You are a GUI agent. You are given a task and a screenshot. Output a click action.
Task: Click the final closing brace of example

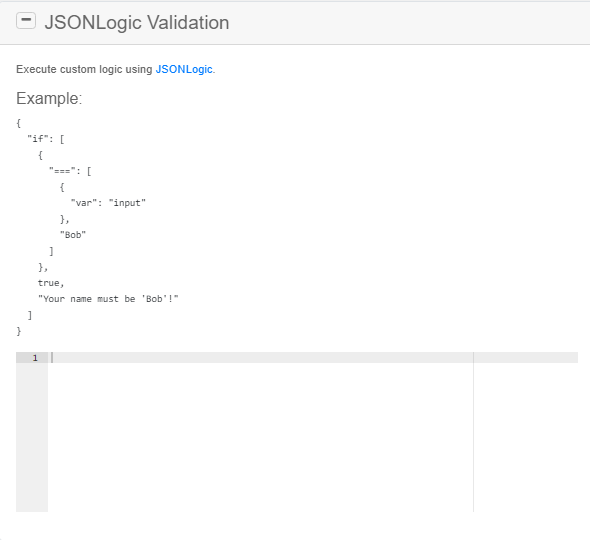click(x=19, y=331)
